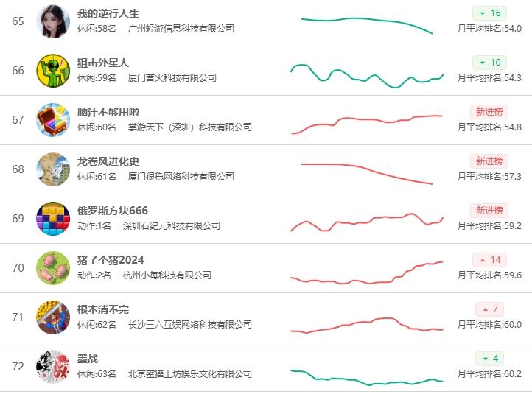Click publisher 北京蜜獾工坊娱乐文化有限公司
The height and width of the screenshot is (397, 532).
pos(189,374)
